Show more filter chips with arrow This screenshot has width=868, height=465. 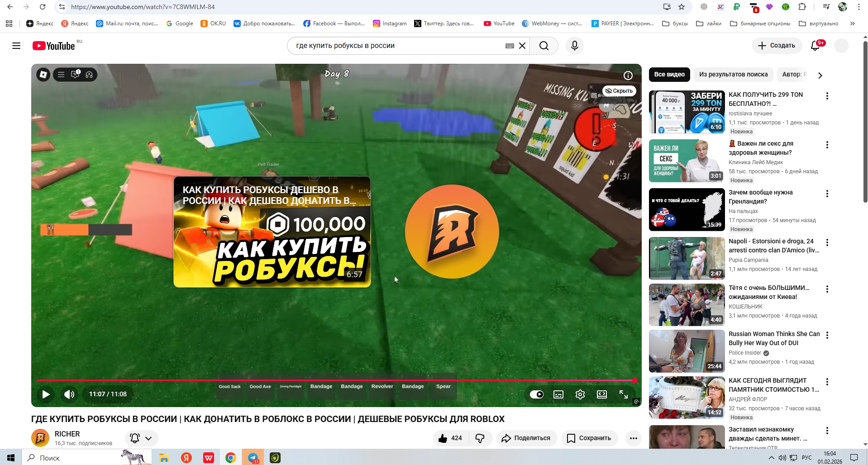tap(820, 75)
